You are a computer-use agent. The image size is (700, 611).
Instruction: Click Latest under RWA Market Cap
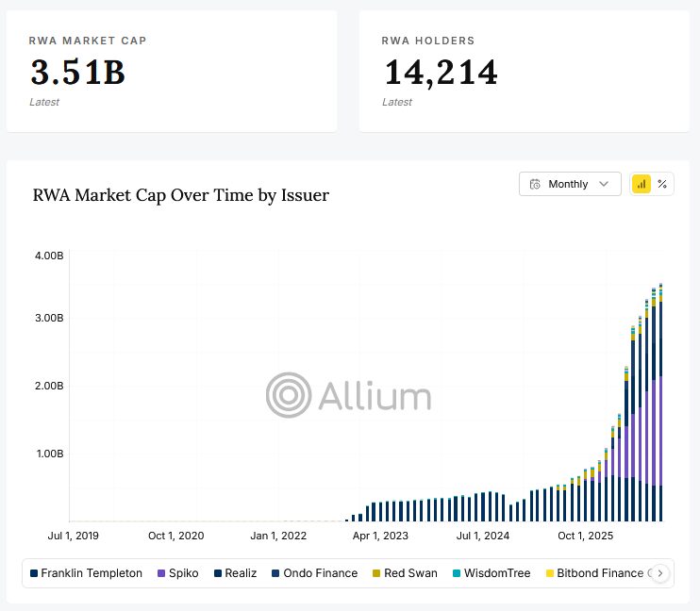click(44, 102)
